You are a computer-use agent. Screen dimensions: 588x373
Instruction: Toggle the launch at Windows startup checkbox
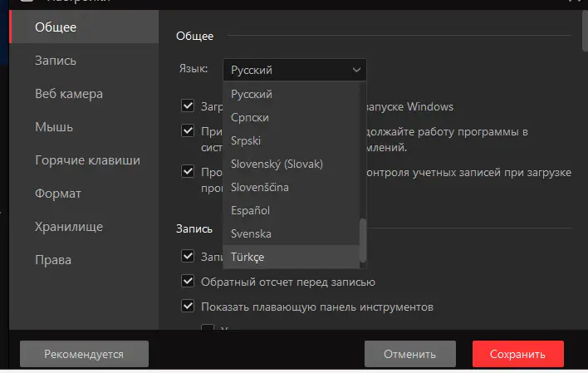(188, 106)
